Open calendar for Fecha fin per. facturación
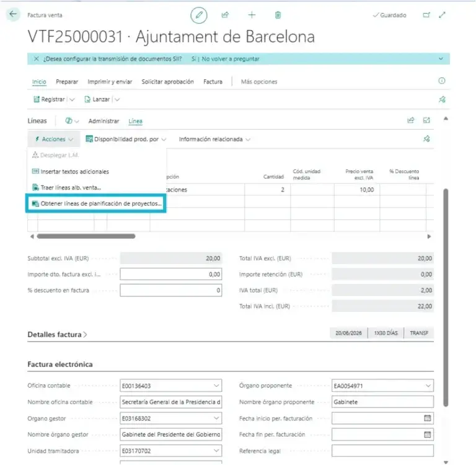Screen dimensions: 476x465 point(428,435)
